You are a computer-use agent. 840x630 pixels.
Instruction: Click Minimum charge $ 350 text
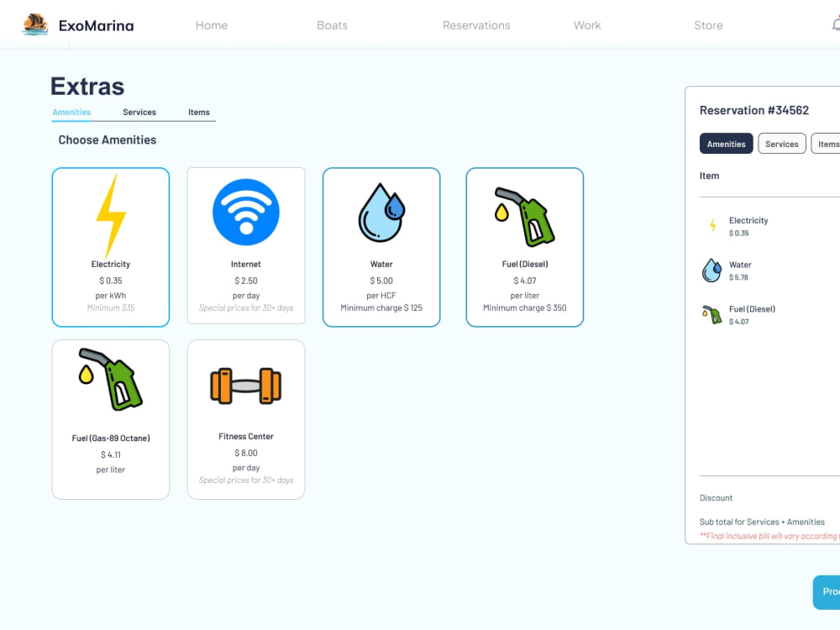[524, 307]
